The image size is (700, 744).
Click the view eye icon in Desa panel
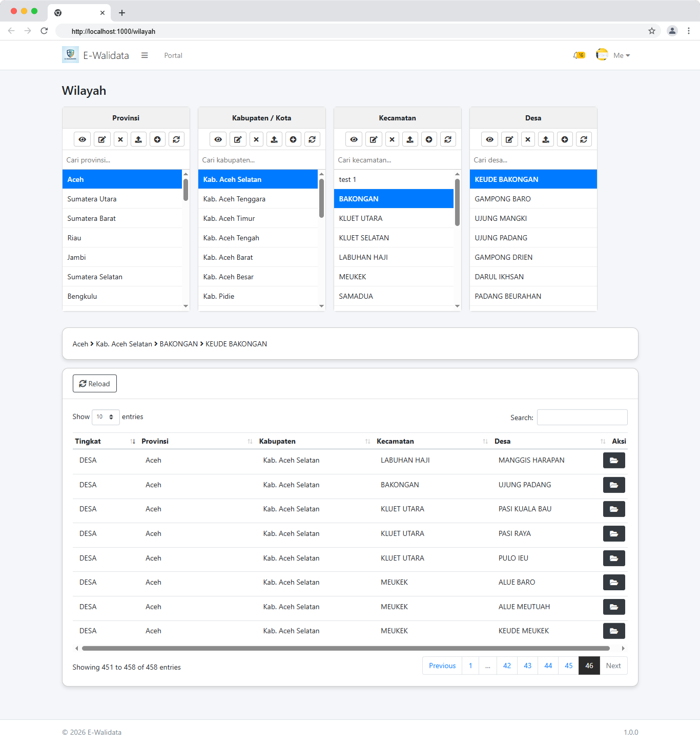(489, 139)
